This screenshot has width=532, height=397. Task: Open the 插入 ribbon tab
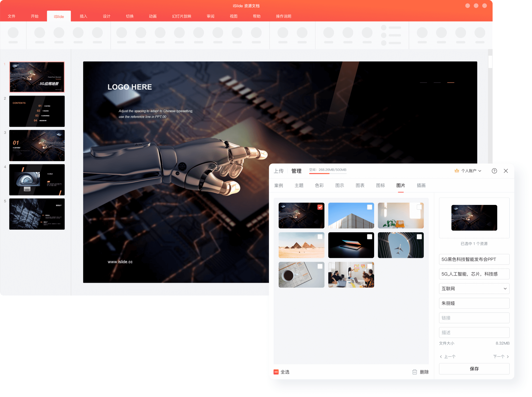click(x=83, y=16)
